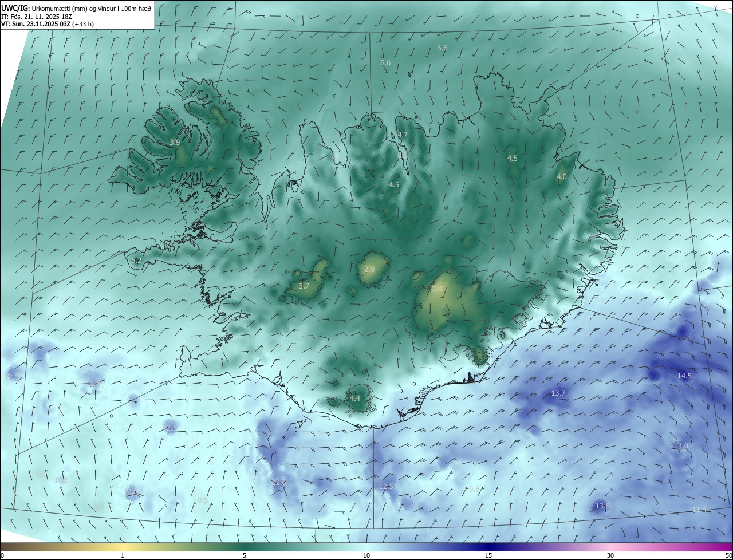
Task: Click the 14.5 value over the southeast ocean
Action: [x=685, y=376]
